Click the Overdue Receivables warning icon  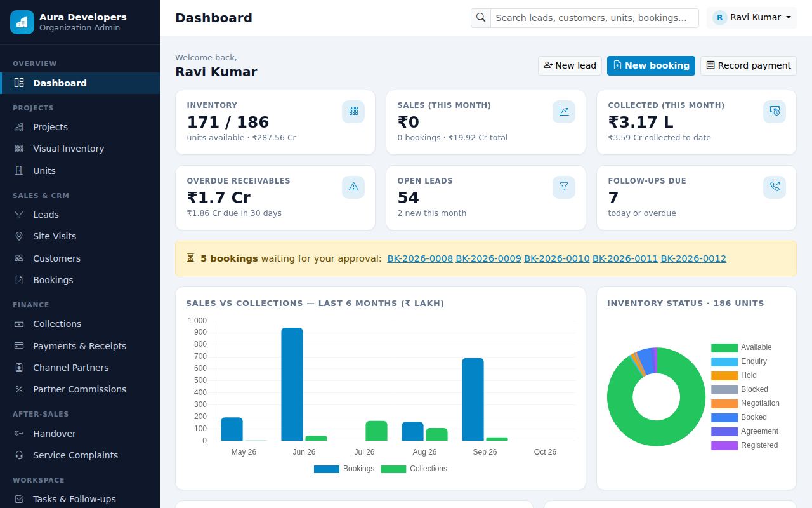click(x=353, y=187)
